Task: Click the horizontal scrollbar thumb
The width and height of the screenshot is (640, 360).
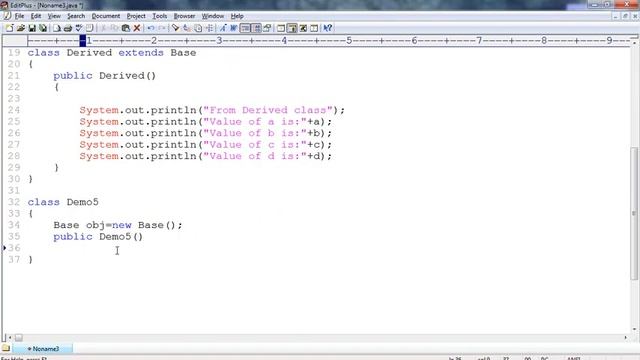Action: [x=19, y=338]
